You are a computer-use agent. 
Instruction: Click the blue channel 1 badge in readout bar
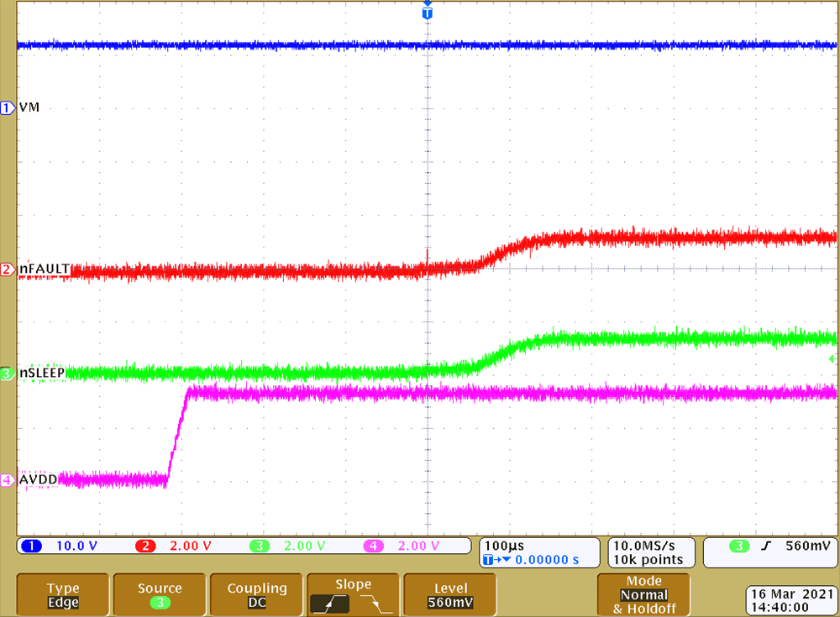pyautogui.click(x=31, y=546)
